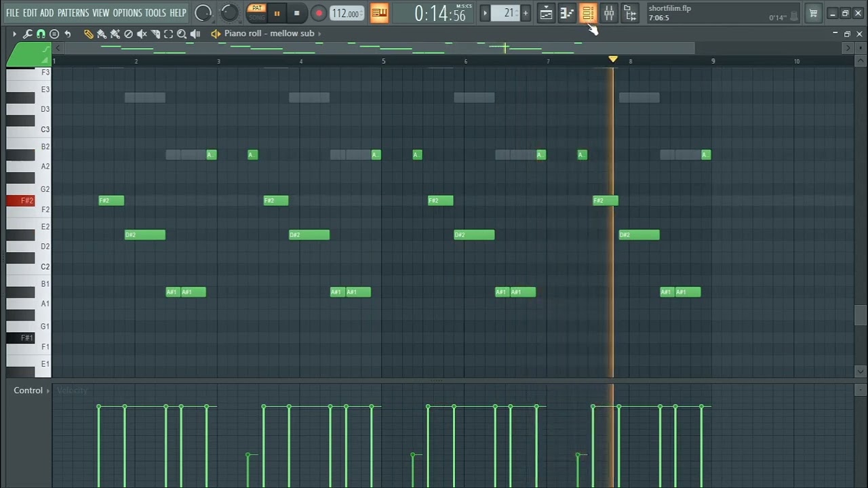This screenshot has width=868, height=488.
Task: Open the Piano roll window from top toolbar
Action: tap(567, 13)
